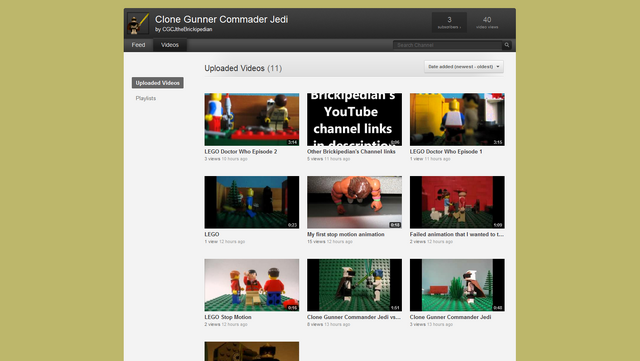Open Playlists in the sidebar
This screenshot has width=640, height=361.
[x=146, y=98]
